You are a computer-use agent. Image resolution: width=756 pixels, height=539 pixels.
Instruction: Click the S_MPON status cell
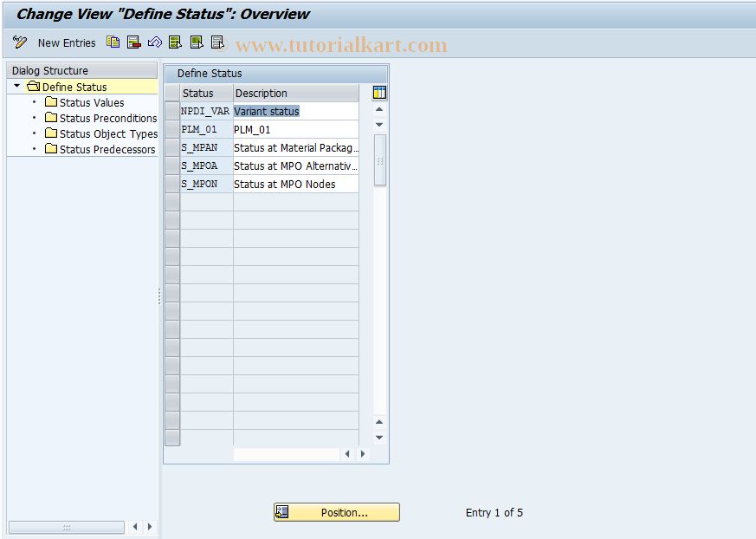pyautogui.click(x=206, y=184)
